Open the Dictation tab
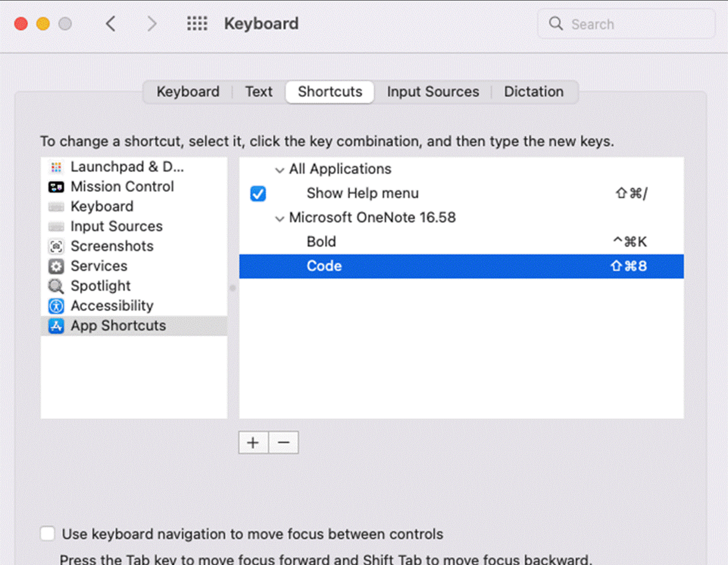The width and height of the screenshot is (728, 565). 534,92
